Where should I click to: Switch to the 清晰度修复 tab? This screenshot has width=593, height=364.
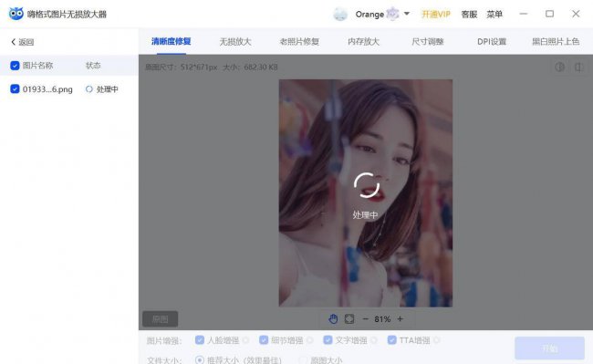[x=171, y=41]
